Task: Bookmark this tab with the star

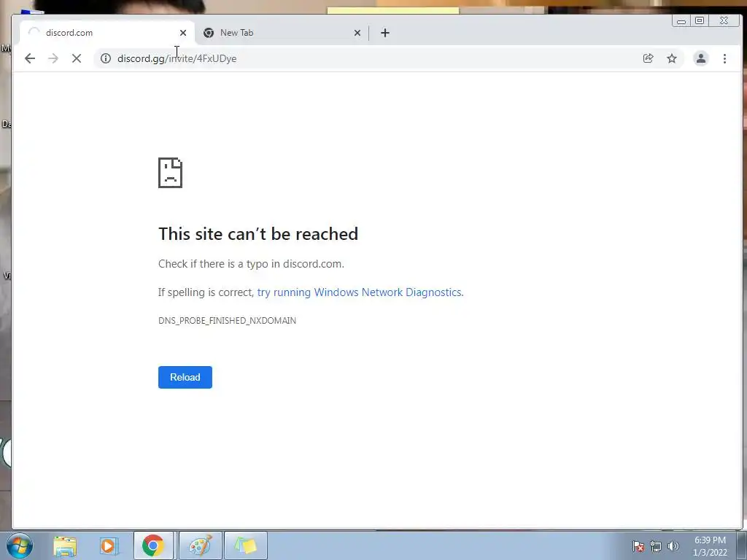Action: pos(672,58)
